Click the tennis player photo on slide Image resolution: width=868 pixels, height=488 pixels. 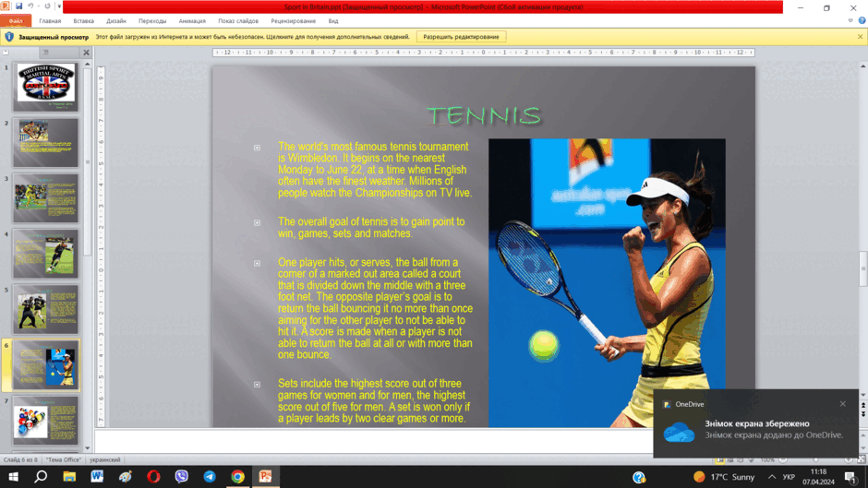pos(607,282)
